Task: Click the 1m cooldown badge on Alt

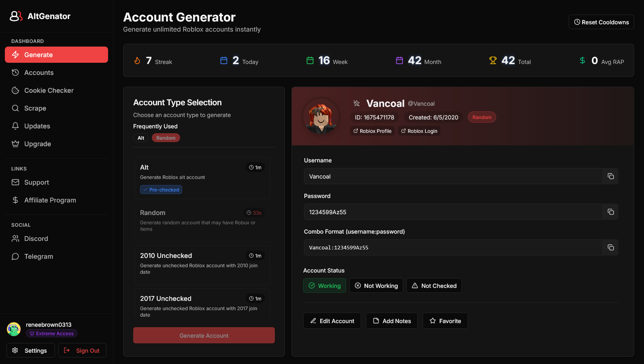Action: click(255, 167)
